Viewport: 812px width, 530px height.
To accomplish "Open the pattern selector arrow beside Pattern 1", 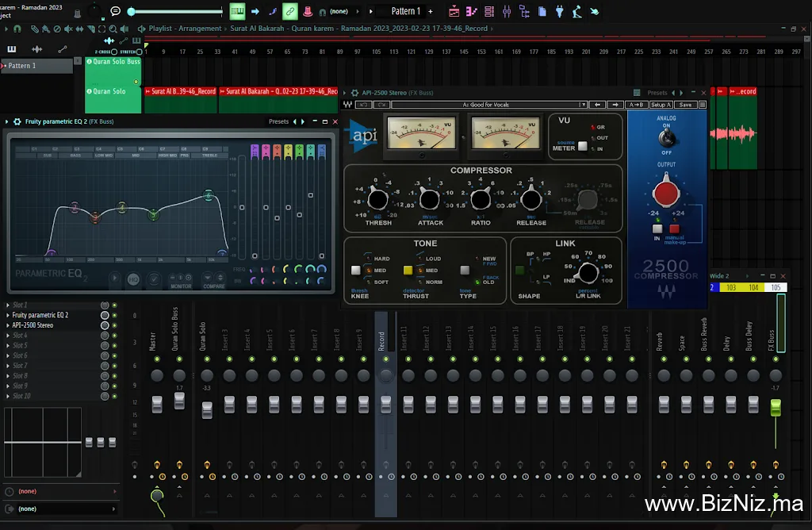I will [371, 11].
